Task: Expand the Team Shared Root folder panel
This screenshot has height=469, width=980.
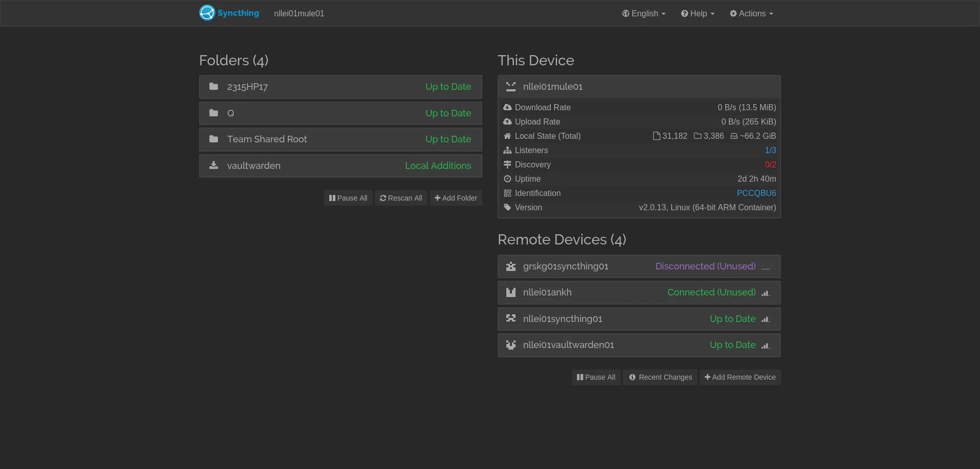Action: pyautogui.click(x=340, y=139)
